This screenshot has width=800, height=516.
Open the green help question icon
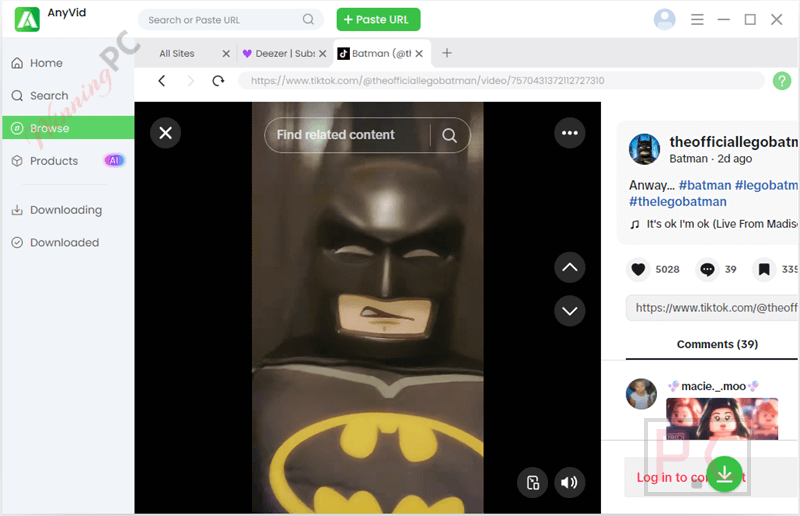pyautogui.click(x=782, y=81)
